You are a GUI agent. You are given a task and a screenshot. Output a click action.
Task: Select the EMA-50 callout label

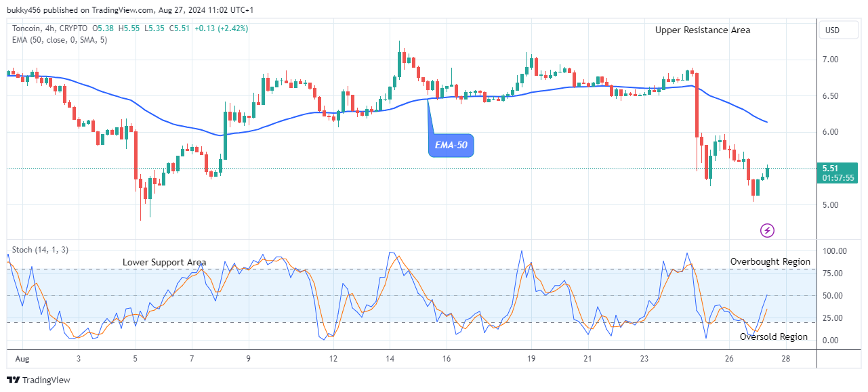[x=451, y=145]
